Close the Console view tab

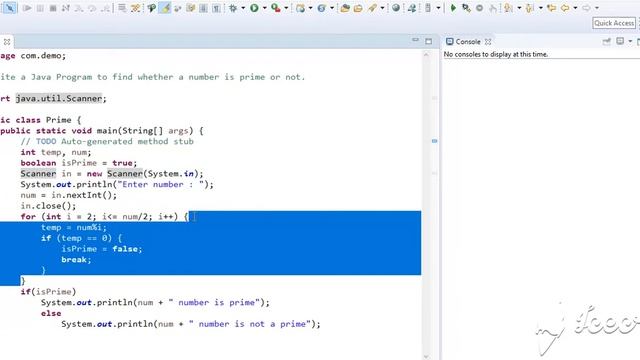[488, 42]
